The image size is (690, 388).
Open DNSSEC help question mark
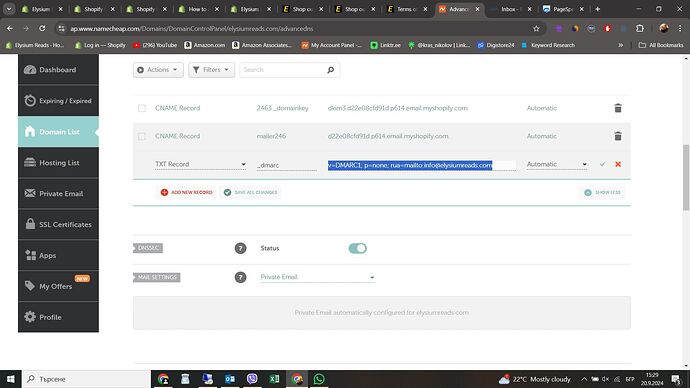click(x=240, y=248)
